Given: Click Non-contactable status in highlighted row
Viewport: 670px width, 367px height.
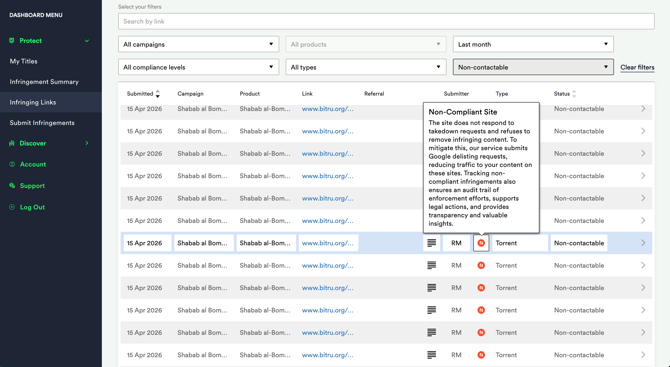Looking at the screenshot, I should coord(579,243).
